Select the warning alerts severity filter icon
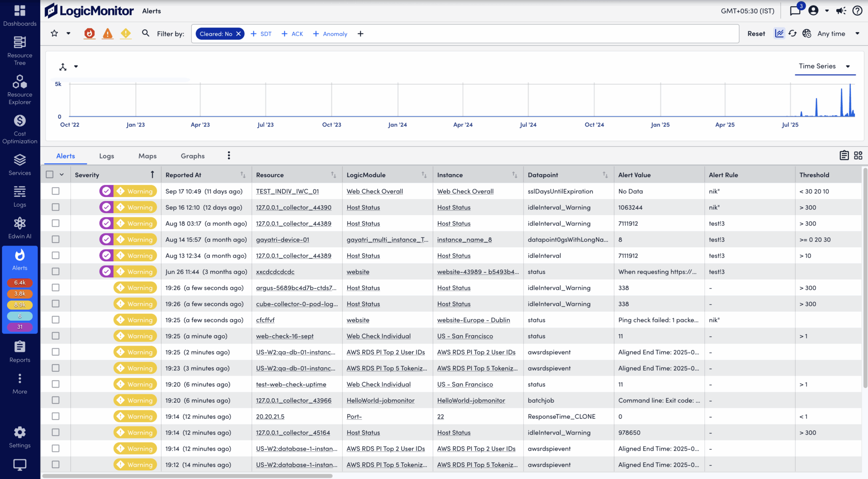The image size is (868, 479). pyautogui.click(x=126, y=33)
